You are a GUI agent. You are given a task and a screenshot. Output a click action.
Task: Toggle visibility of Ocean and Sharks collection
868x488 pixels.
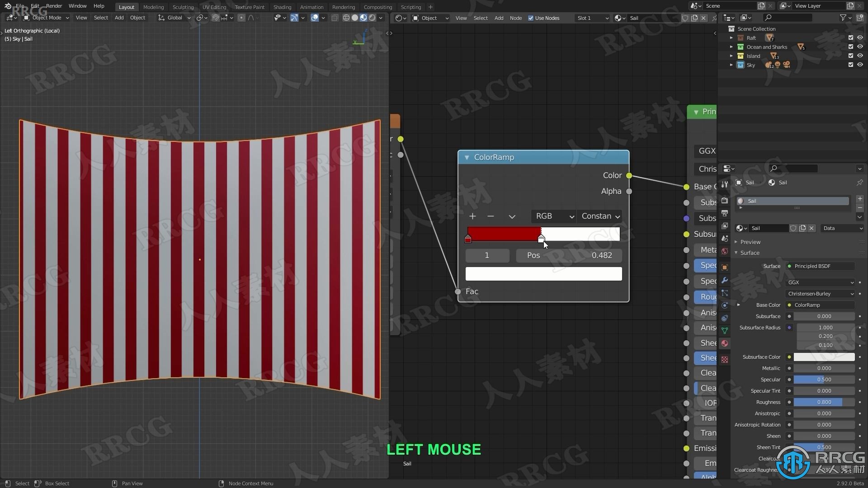coord(857,47)
